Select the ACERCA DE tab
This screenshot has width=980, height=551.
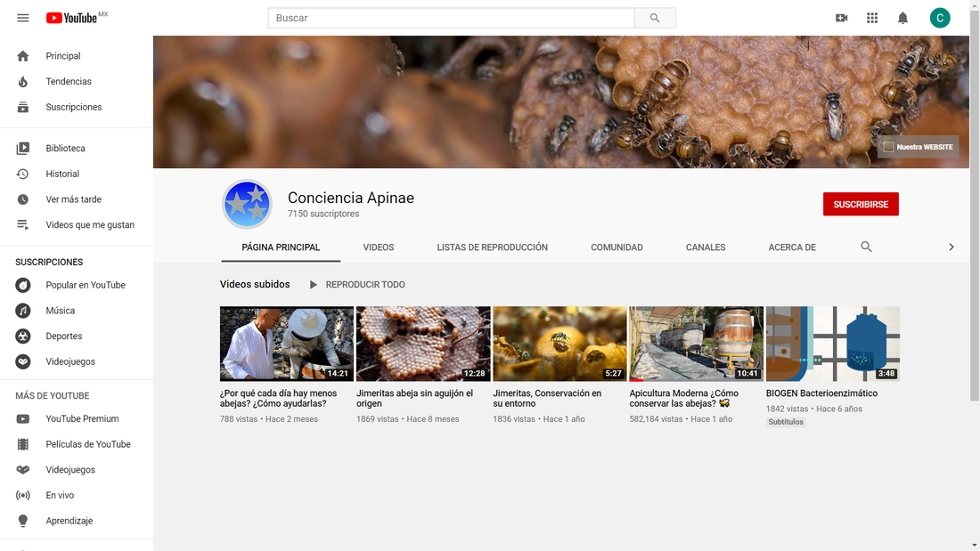pos(792,247)
